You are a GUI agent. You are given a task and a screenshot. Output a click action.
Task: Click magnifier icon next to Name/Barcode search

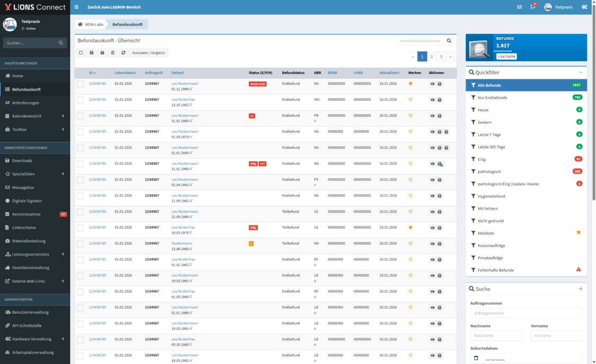click(x=449, y=41)
